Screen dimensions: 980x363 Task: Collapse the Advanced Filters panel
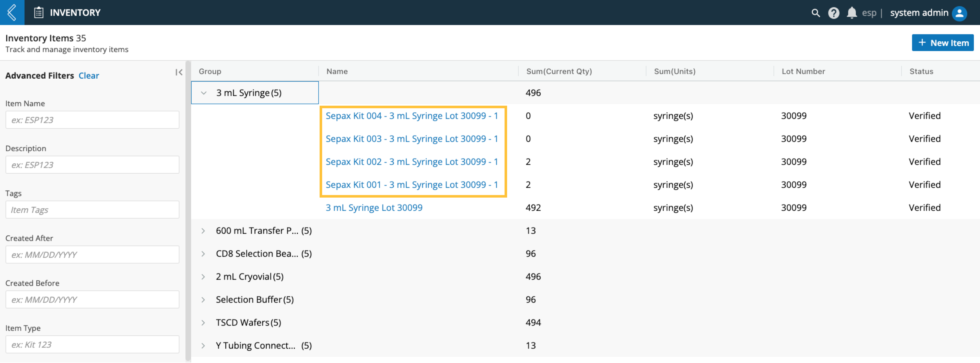[179, 72]
